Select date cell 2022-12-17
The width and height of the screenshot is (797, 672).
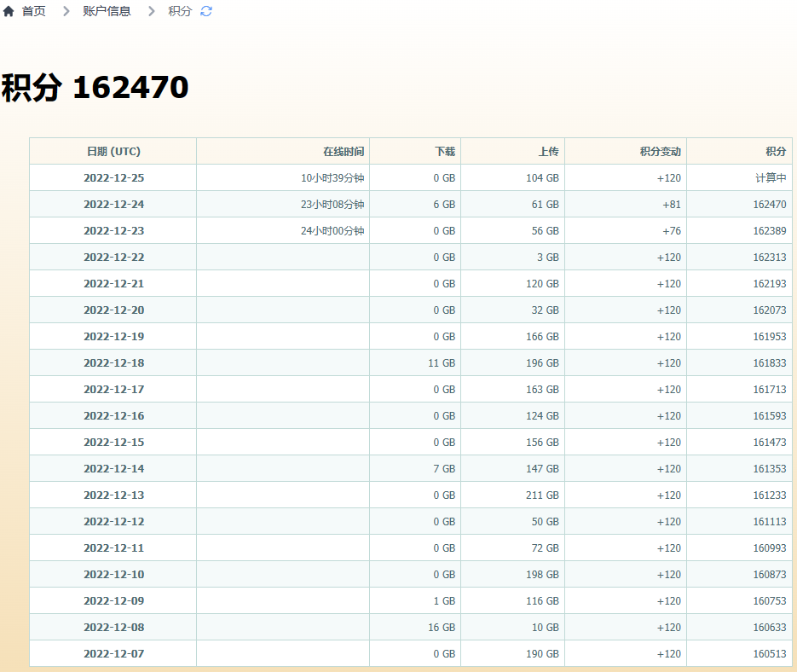point(114,390)
